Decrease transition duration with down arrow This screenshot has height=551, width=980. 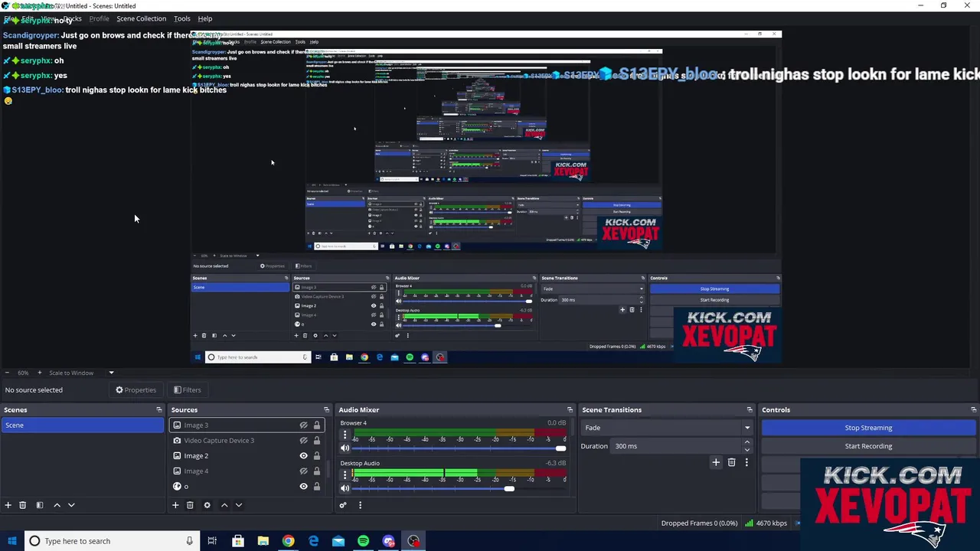pos(747,450)
